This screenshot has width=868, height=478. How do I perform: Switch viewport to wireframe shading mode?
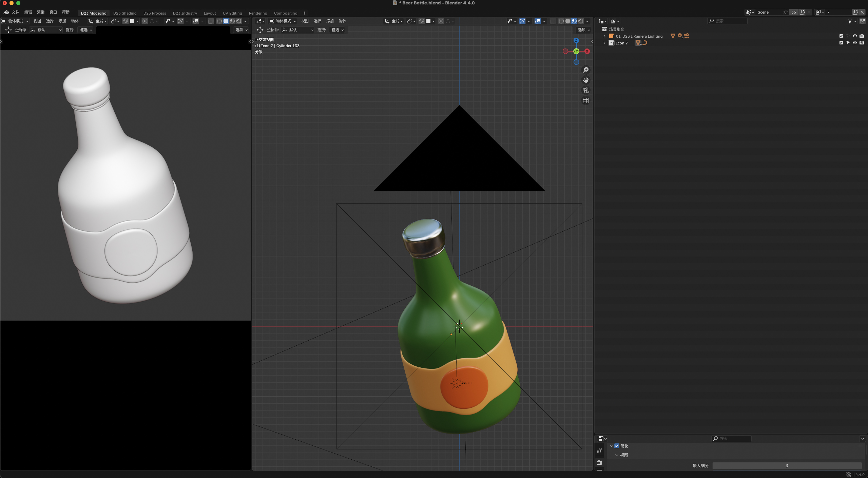click(561, 21)
